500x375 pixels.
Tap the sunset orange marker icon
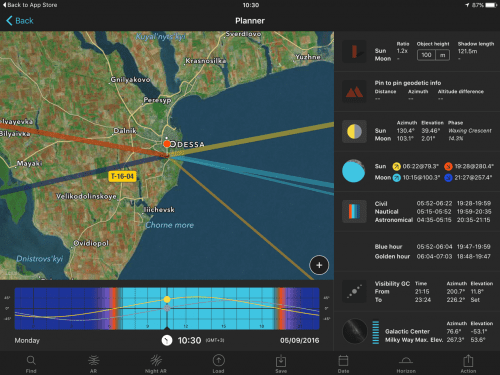point(448,166)
